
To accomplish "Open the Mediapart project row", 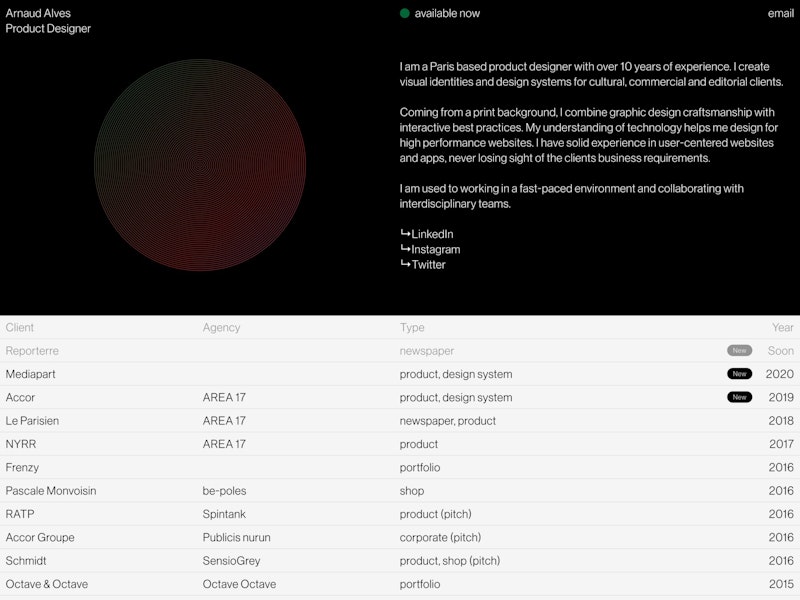I will (35, 374).
